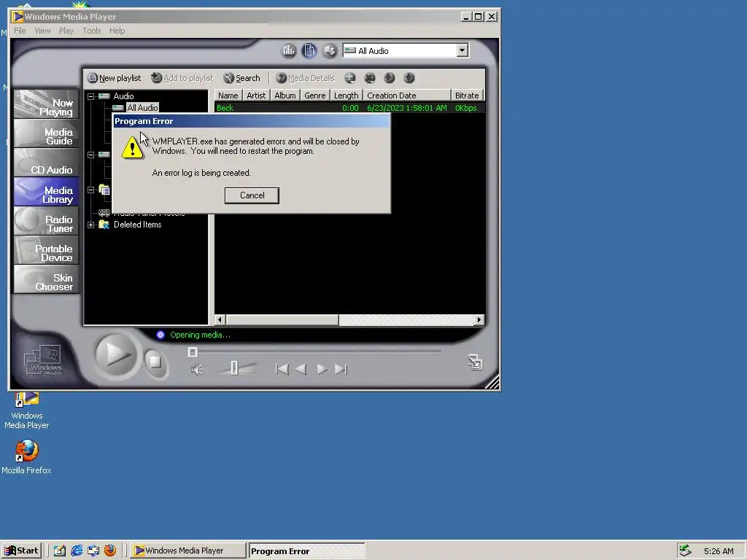747x560 pixels.
Task: Open the Play menu
Action: [66, 31]
